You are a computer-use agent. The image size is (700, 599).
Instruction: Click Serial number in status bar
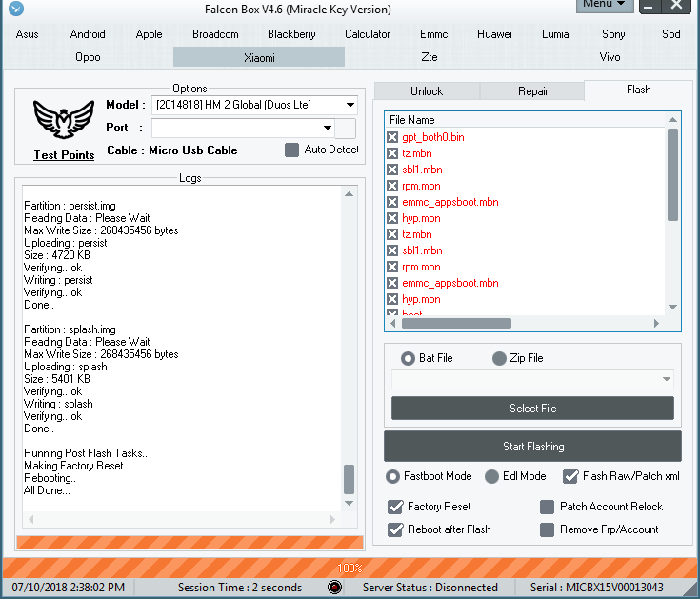point(596,588)
